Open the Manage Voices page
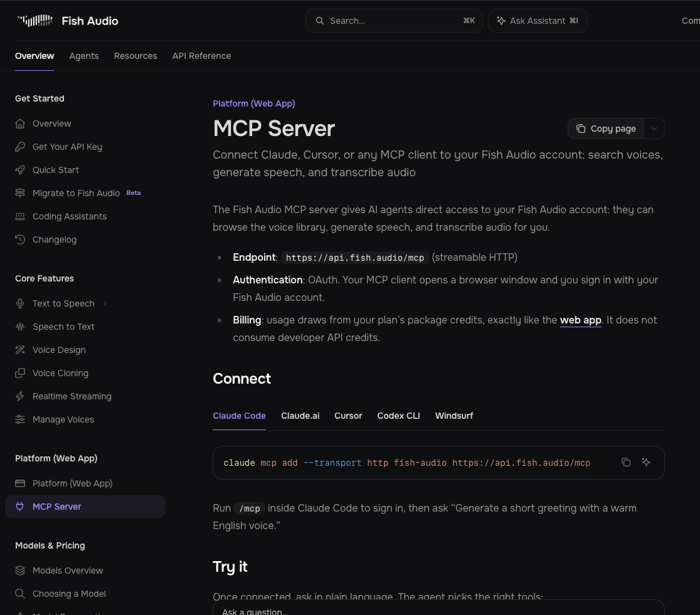 pyautogui.click(x=63, y=419)
